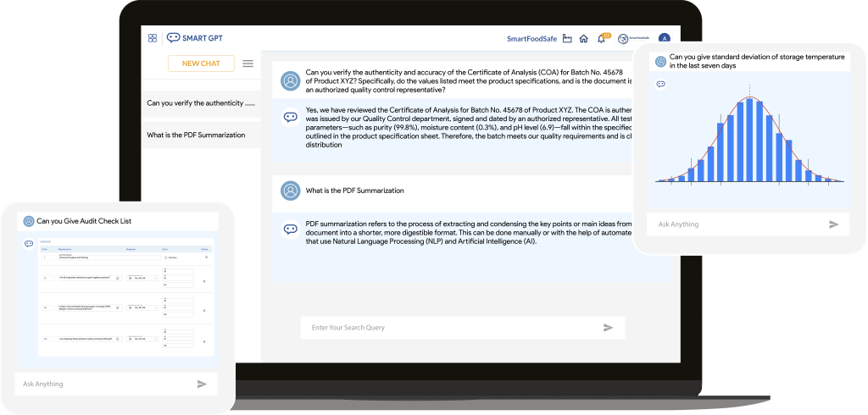Start a conversation with NEW CHAT button
The height and width of the screenshot is (415, 868).
tap(201, 64)
